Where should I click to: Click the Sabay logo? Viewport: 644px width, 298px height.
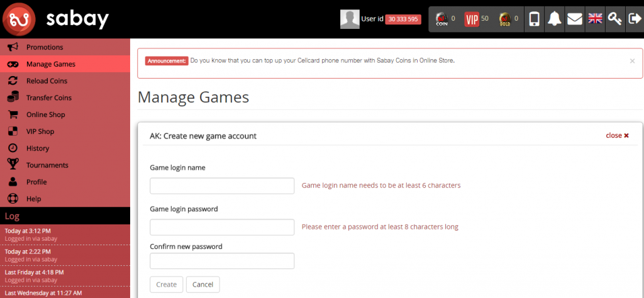(x=55, y=19)
